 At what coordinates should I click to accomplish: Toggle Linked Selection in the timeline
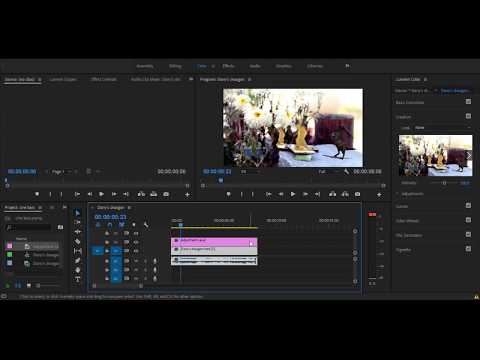[x=121, y=225]
